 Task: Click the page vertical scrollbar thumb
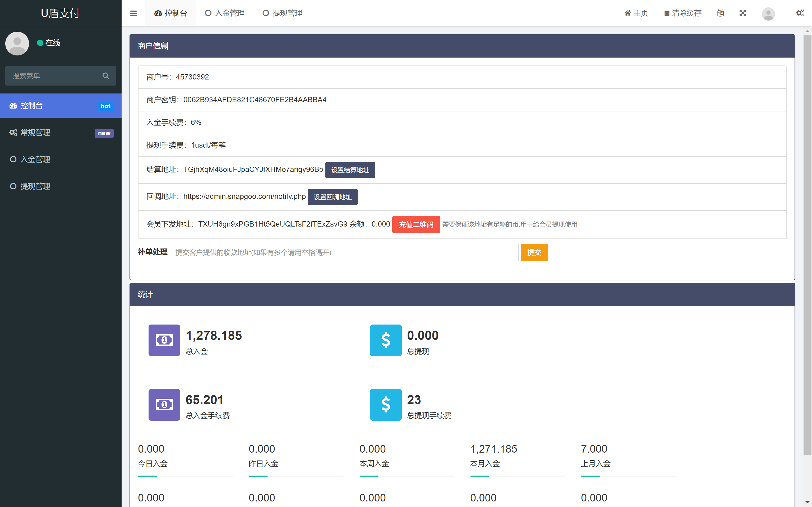tap(807, 245)
